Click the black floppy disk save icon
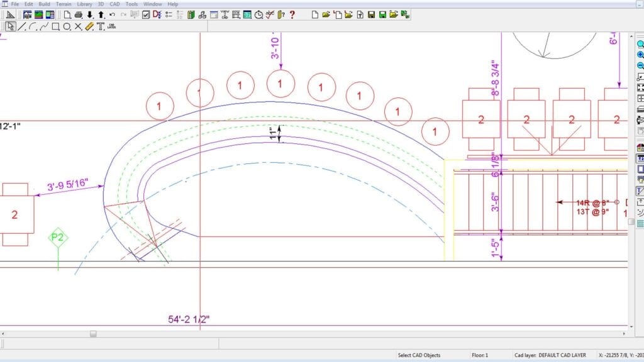The height and width of the screenshot is (362, 644). pyautogui.click(x=371, y=15)
